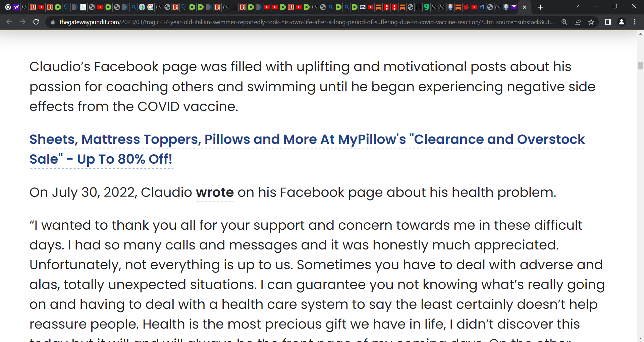Open the Chrome three-dot menu
This screenshot has height=342, width=644.
point(635,22)
